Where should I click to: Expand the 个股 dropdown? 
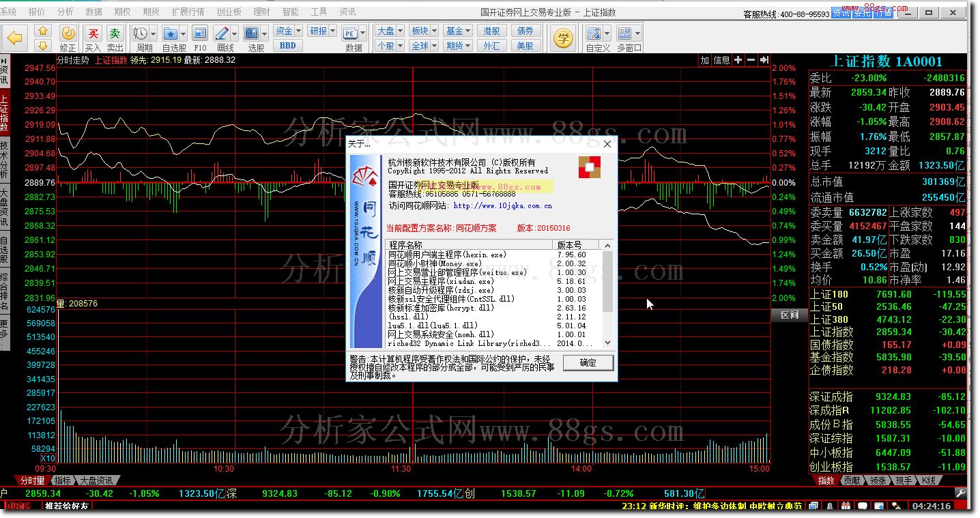pyautogui.click(x=400, y=46)
